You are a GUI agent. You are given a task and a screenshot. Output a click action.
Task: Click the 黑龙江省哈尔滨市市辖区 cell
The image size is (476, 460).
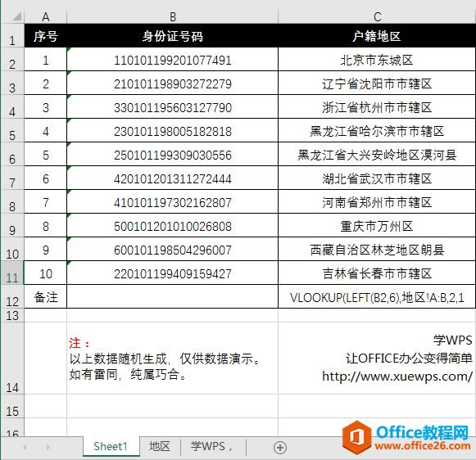[377, 131]
